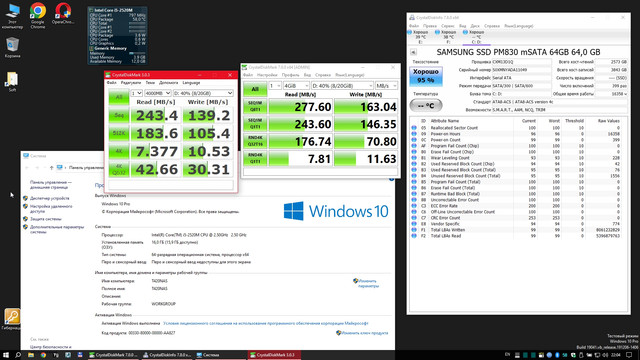Select drive E: tab in CrystalDiskInfo
The width and height of the screenshot is (640, 360).
click(x=420, y=37)
